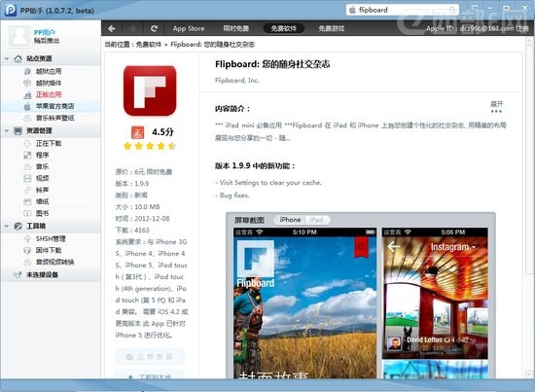Open 越狱应用 in the sidebar
This screenshot has height=392, width=535.
pyautogui.click(x=49, y=71)
